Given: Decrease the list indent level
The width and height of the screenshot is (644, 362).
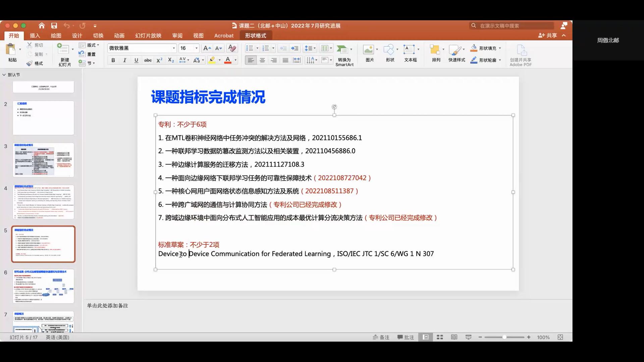Looking at the screenshot, I should [x=283, y=48].
